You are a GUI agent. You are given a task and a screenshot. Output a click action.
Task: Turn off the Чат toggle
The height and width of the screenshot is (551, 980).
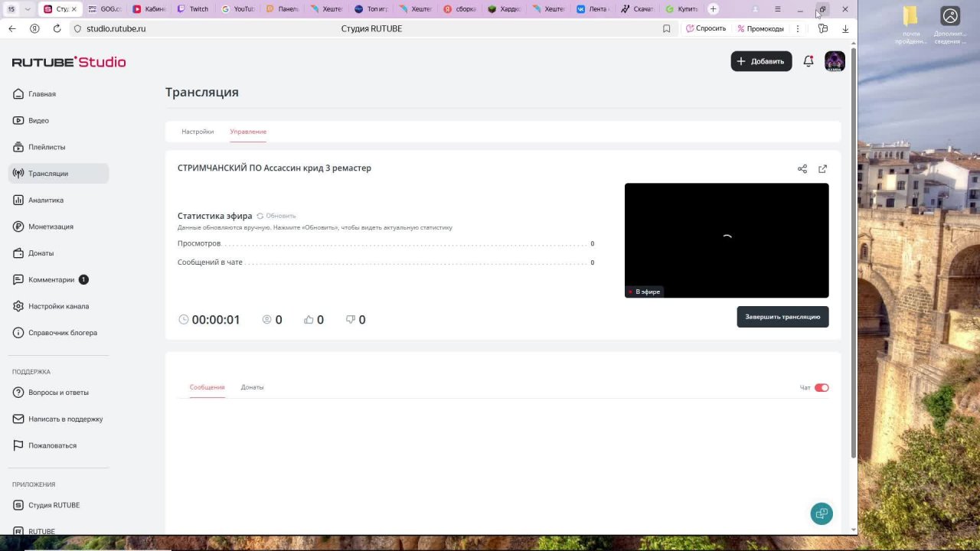pos(822,388)
